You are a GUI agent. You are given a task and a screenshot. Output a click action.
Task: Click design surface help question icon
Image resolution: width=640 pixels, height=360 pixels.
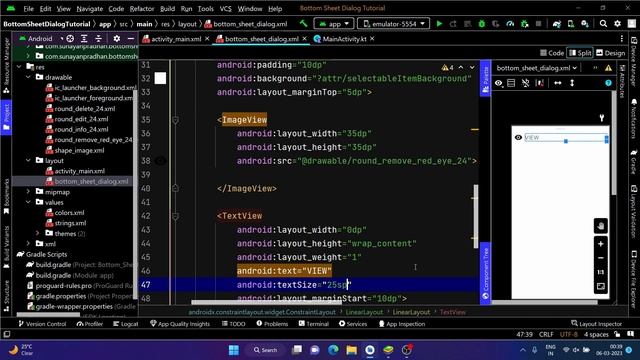pyautogui.click(x=608, y=83)
